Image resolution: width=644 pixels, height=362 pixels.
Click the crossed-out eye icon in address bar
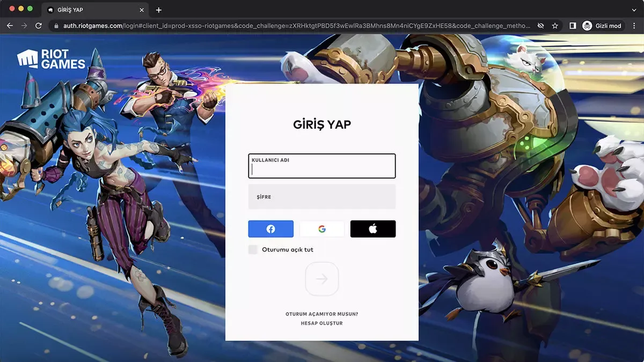(540, 25)
